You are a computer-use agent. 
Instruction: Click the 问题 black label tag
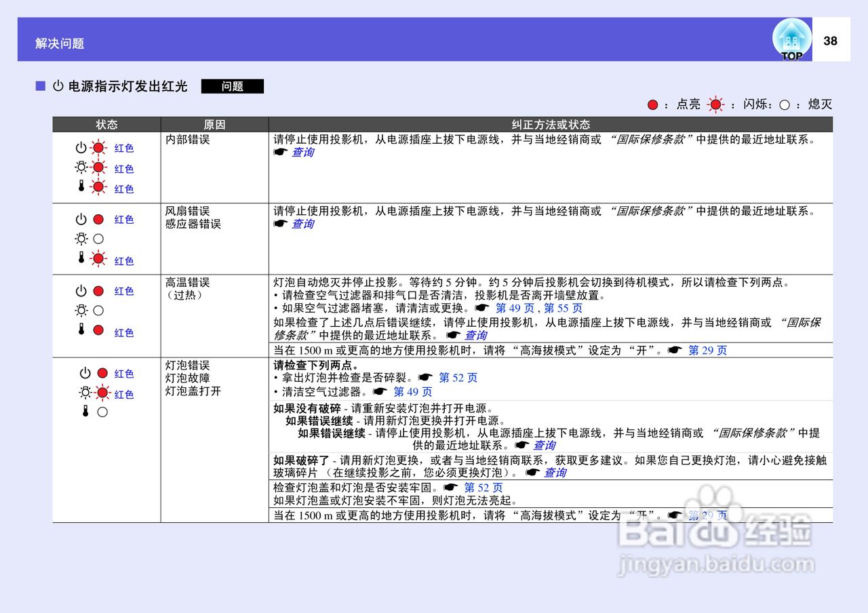click(x=233, y=87)
